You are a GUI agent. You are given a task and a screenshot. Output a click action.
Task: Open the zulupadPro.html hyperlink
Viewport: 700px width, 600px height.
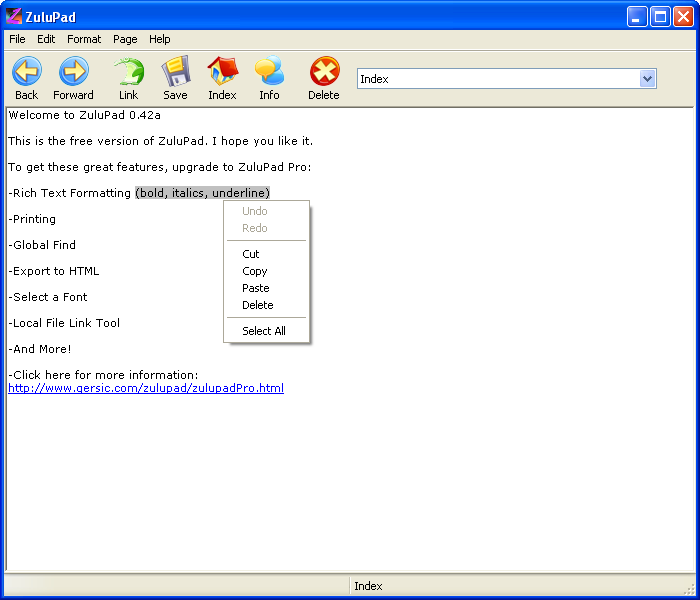146,388
